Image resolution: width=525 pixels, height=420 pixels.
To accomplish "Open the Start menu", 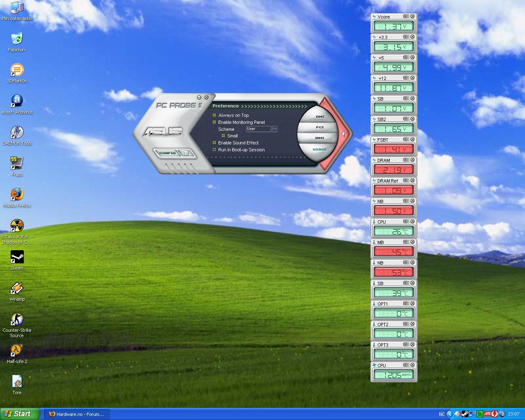I will [20, 414].
